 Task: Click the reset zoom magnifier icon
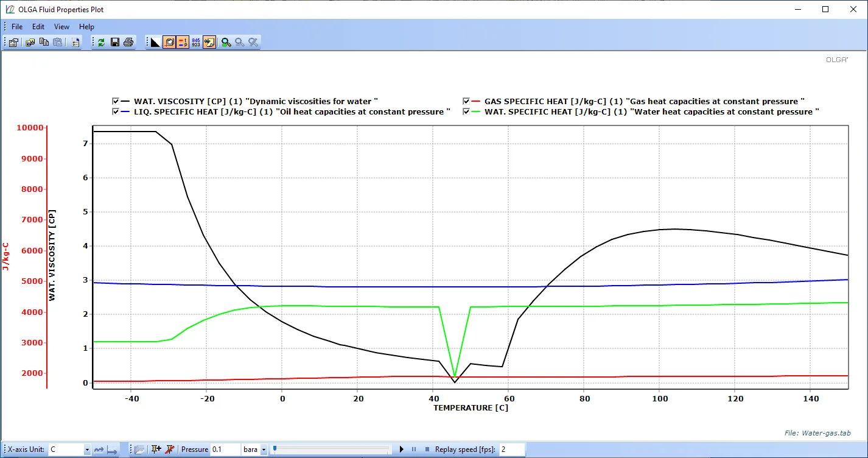click(253, 42)
